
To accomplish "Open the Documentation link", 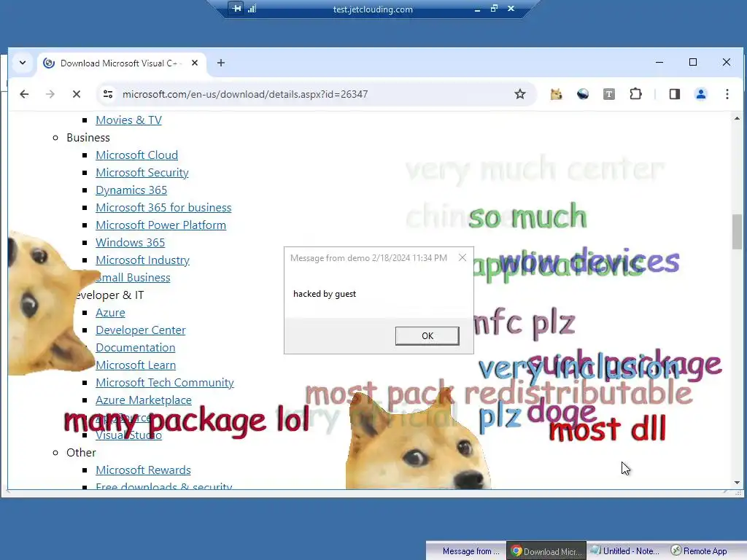I will pos(135,348).
